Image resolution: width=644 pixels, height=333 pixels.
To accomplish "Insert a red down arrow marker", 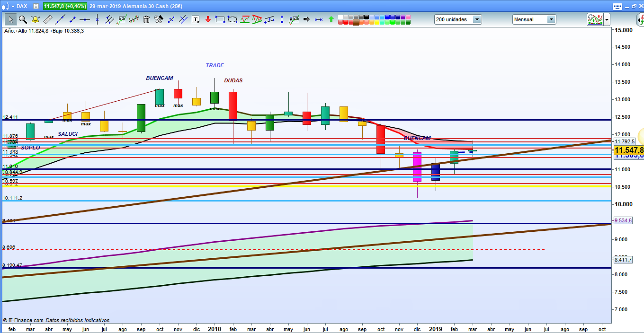I will tap(208, 19).
